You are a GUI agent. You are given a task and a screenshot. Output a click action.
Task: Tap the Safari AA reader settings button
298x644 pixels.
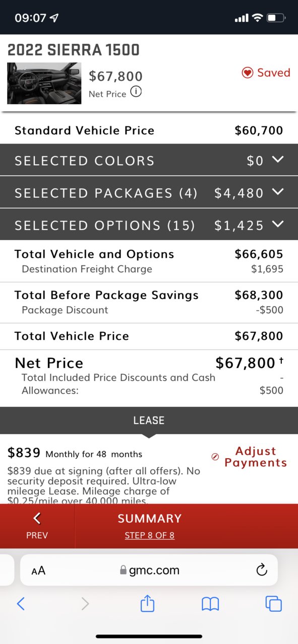38,570
